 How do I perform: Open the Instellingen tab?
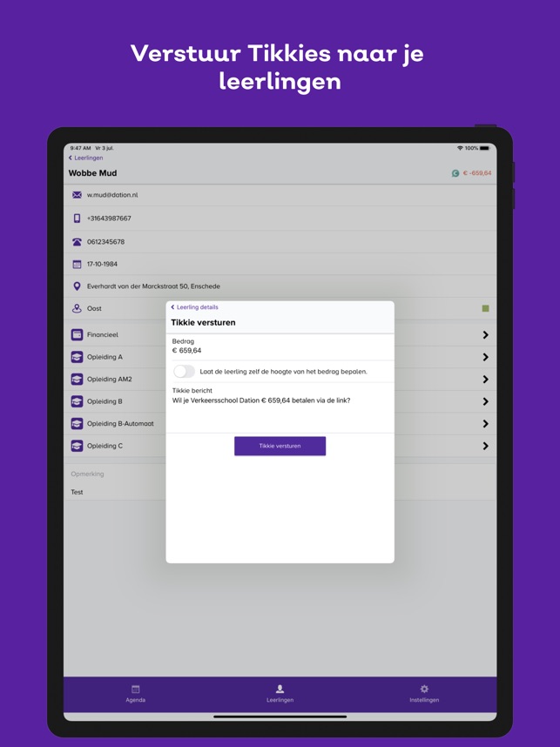tap(424, 694)
